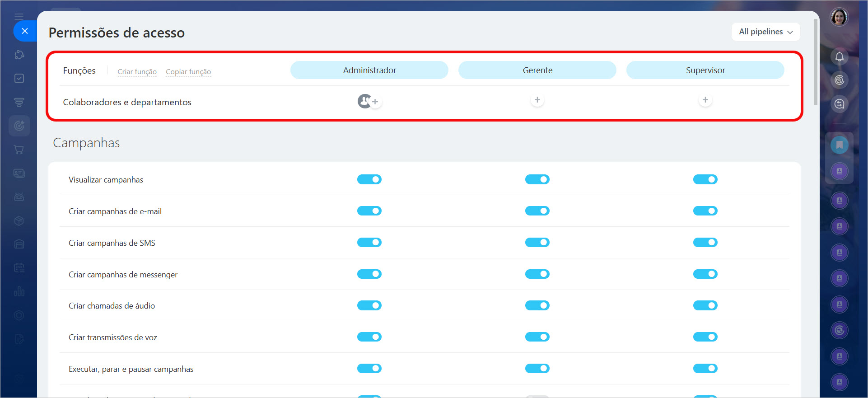Click the Permissões de acesso title
Screen dimensions: 868x398
117,33
